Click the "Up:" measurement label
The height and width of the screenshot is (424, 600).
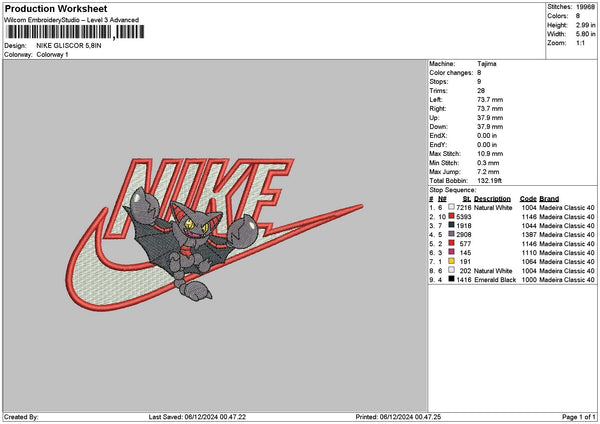click(434, 118)
